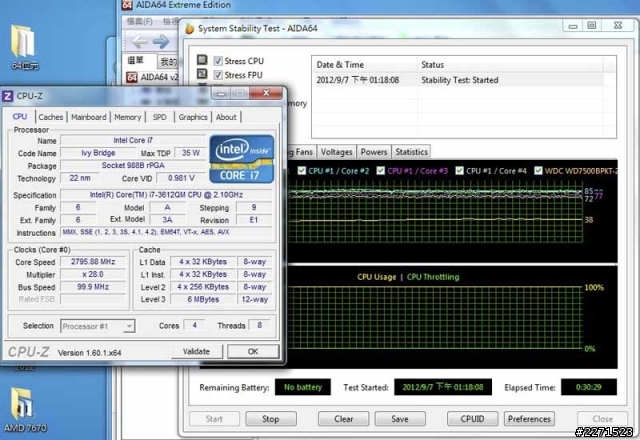Click the Validate button in CPU-Z
Viewport: 640px width, 440px height.
tap(196, 351)
